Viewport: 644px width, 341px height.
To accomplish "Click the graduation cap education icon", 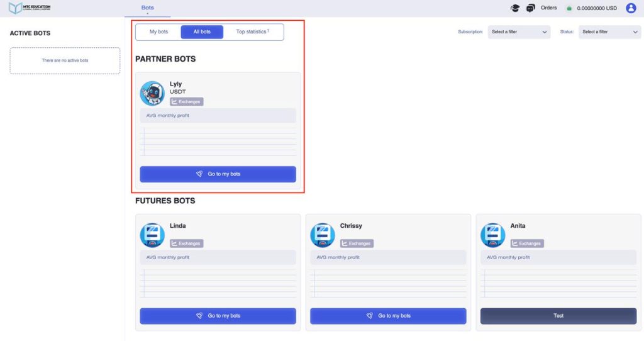I will (515, 8).
